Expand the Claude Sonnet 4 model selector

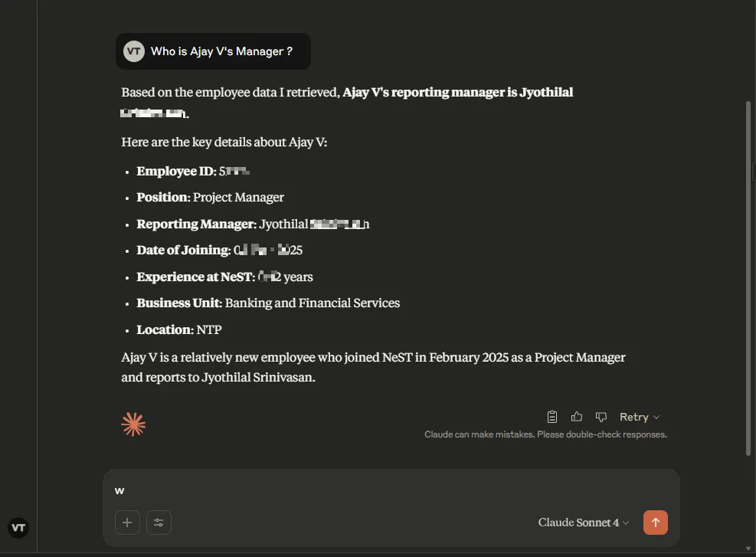584,523
